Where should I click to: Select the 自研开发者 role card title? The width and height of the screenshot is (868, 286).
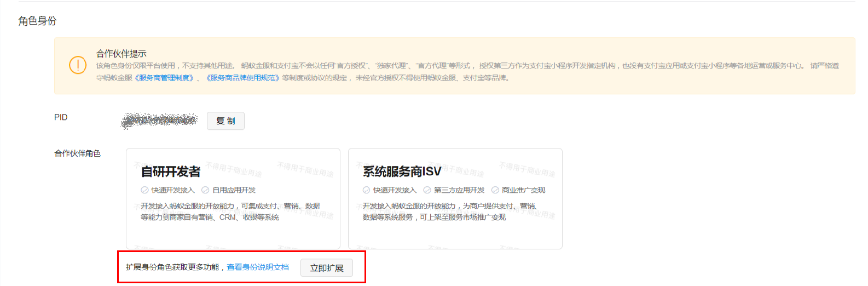pos(171,171)
